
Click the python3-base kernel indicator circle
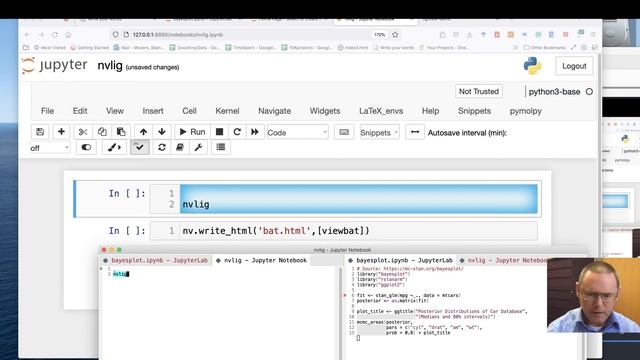[589, 92]
